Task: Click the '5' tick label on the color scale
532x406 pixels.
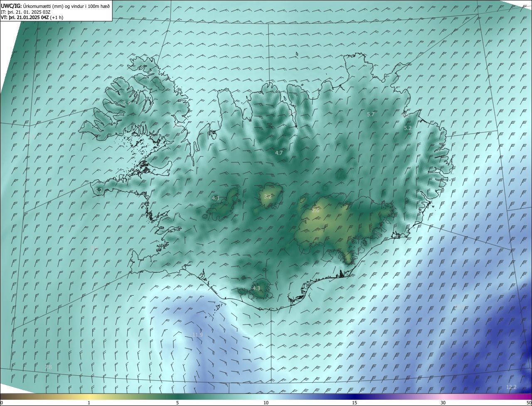Action: pyautogui.click(x=177, y=403)
